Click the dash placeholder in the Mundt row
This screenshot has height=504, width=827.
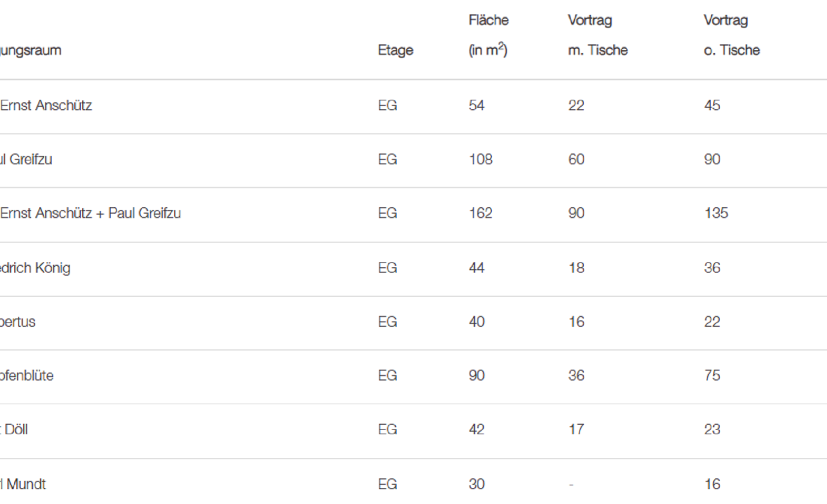pyautogui.click(x=571, y=485)
